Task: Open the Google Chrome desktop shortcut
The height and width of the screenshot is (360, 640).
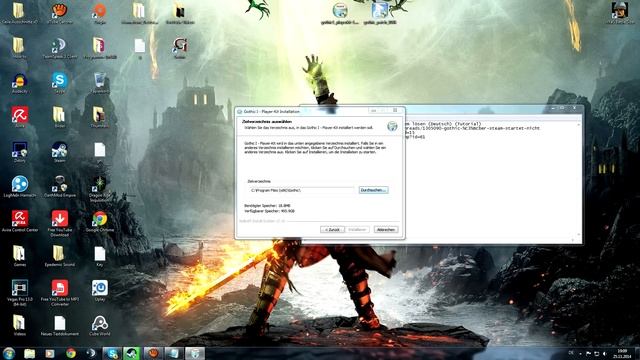Action: pos(100,221)
